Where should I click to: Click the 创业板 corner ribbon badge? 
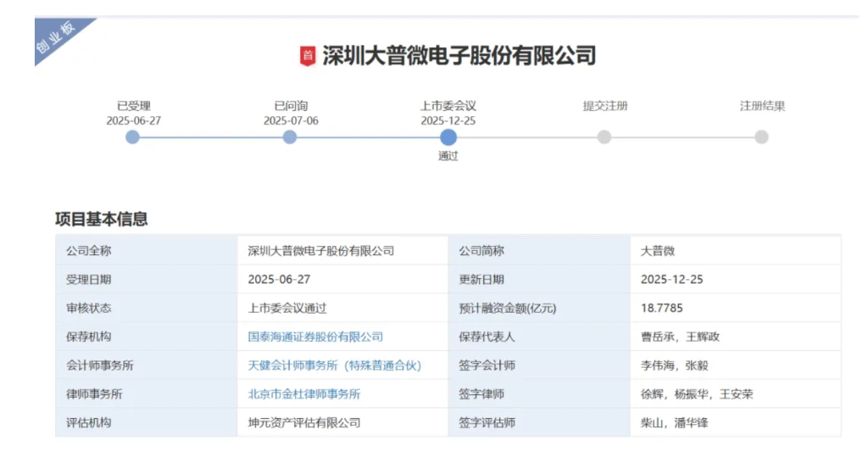pos(56,39)
